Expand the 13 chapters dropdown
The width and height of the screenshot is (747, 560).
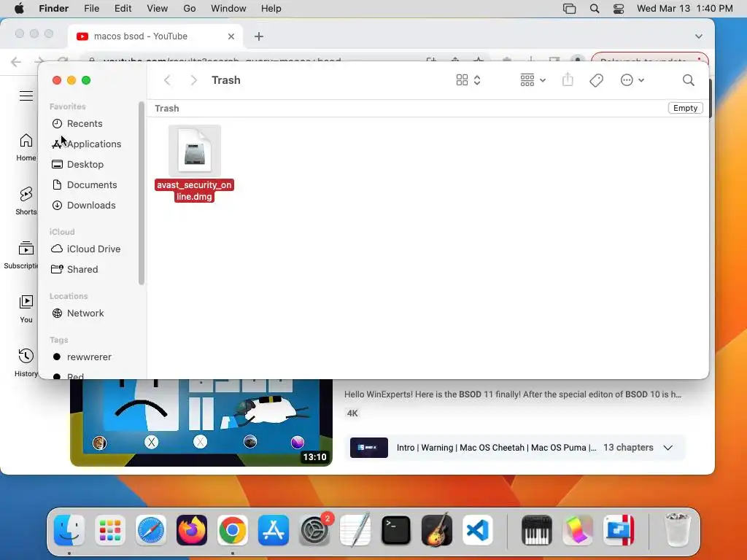pos(668,448)
